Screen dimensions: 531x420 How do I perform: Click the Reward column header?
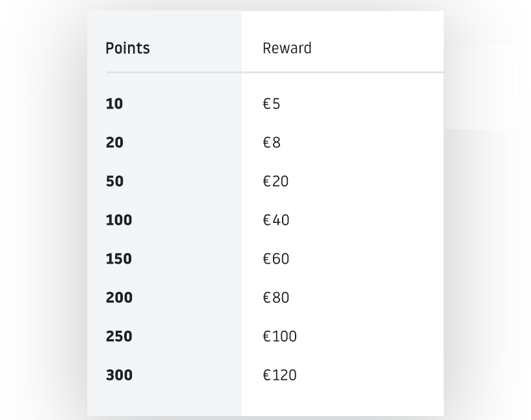287,48
